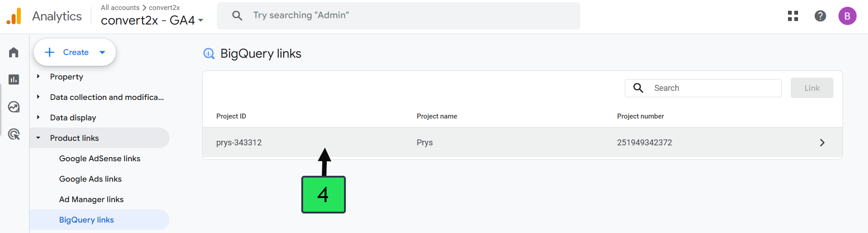Expand Data collection and modification section
Image resolution: width=868 pixels, height=233 pixels.
coord(106,97)
